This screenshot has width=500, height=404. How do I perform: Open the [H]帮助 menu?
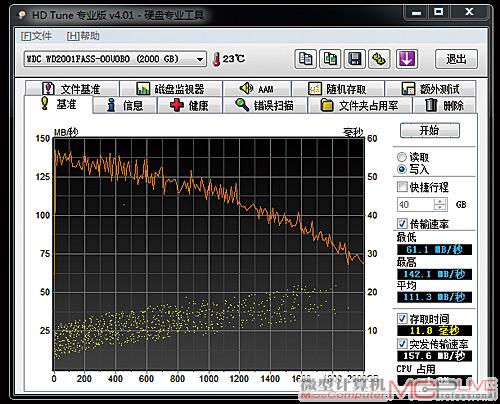pyautogui.click(x=83, y=36)
